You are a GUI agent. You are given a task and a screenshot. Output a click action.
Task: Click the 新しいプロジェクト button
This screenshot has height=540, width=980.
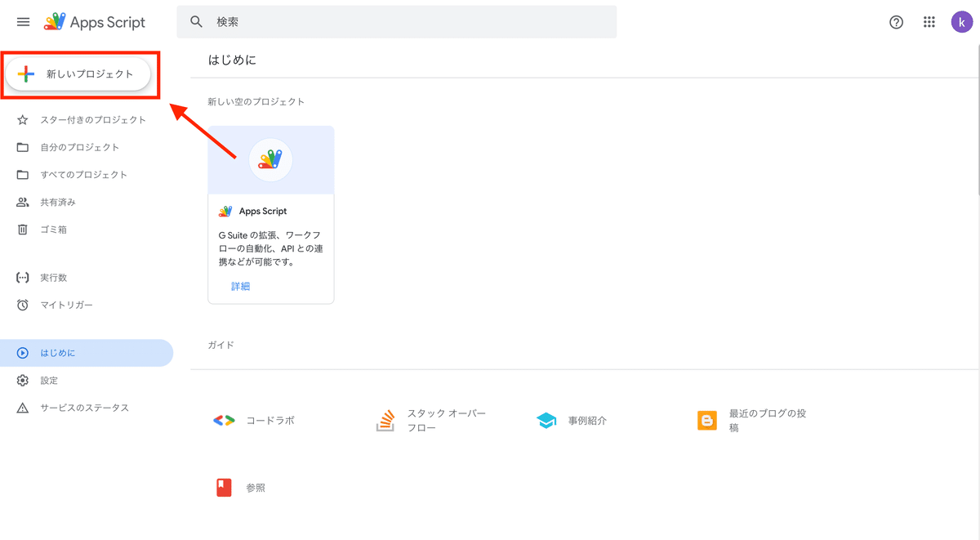(x=78, y=74)
